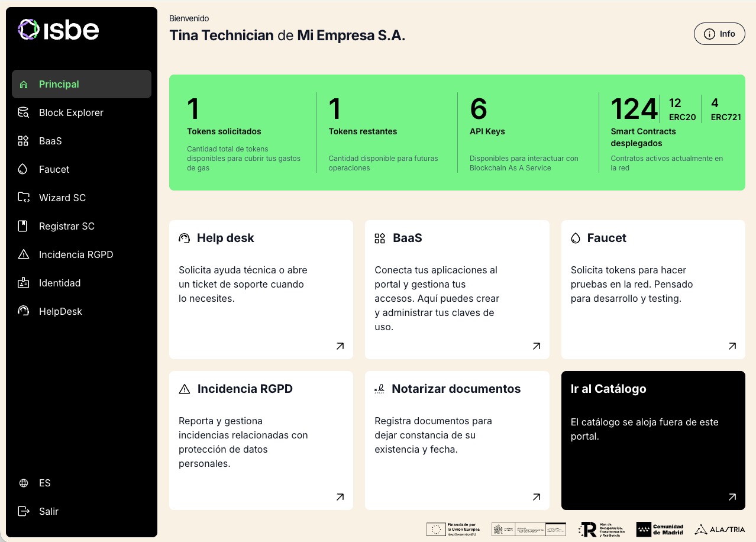This screenshot has height=542, width=756.
Task: Click the Gobierno de España ministry footer logo
Action: [528, 530]
